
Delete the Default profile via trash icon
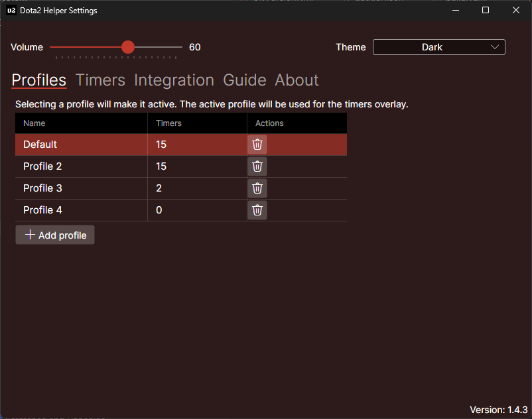[x=257, y=144]
